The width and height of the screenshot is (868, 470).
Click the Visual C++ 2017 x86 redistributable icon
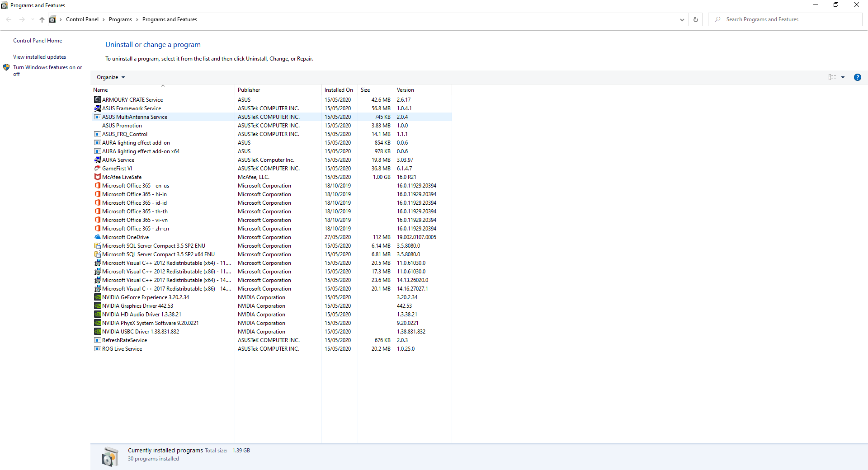(97, 288)
